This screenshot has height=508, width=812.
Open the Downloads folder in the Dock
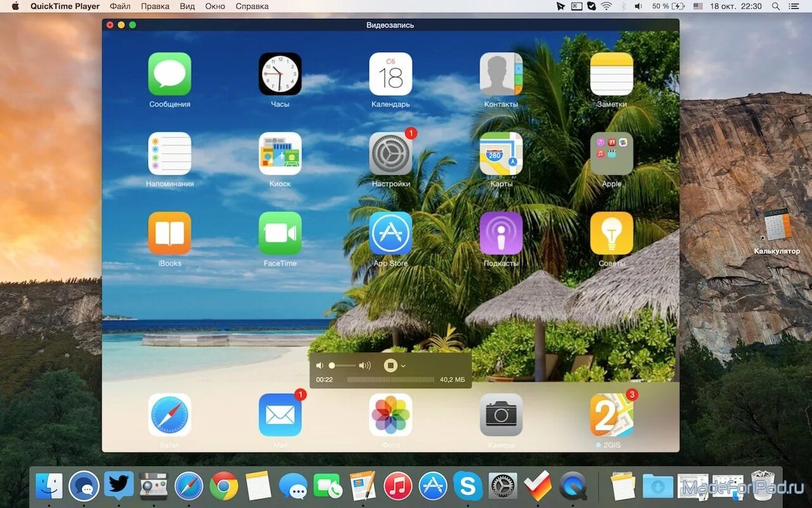click(658, 486)
